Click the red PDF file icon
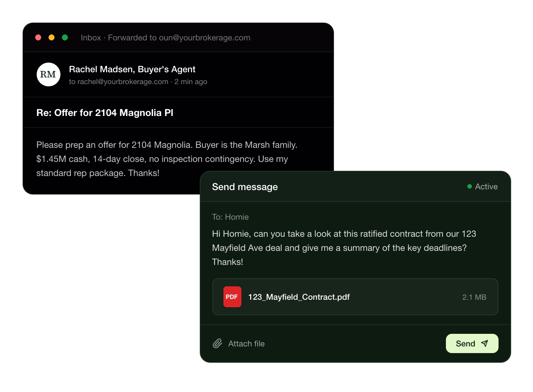 click(232, 297)
